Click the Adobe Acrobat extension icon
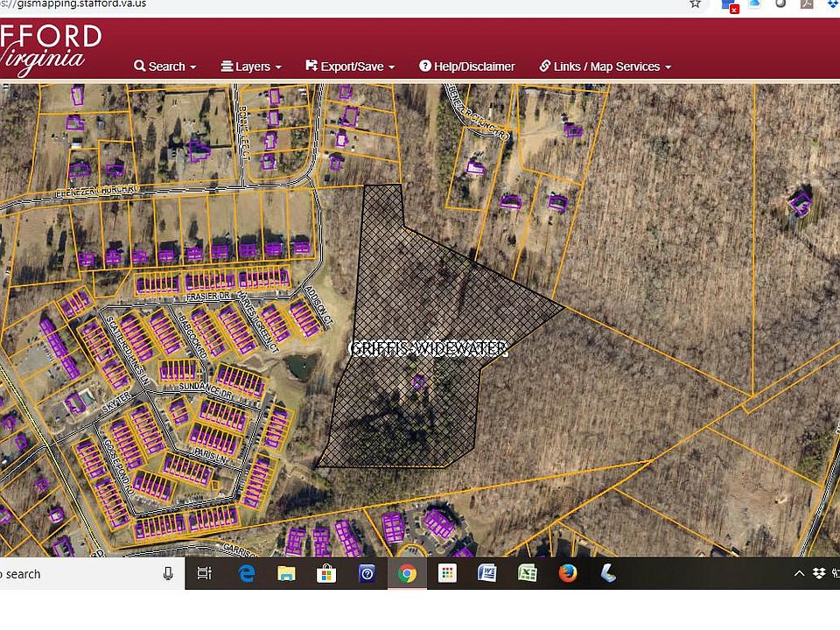The image size is (840, 630). pyautogui.click(x=807, y=3)
